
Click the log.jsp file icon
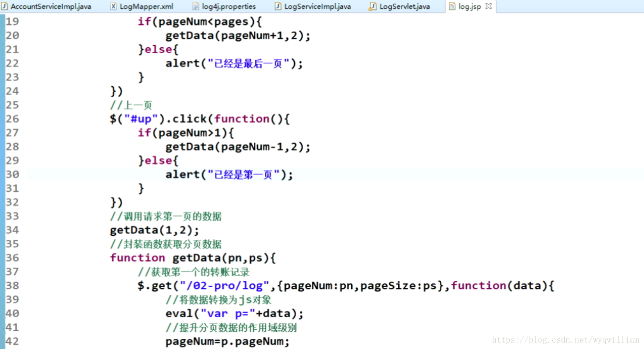tap(452, 6)
